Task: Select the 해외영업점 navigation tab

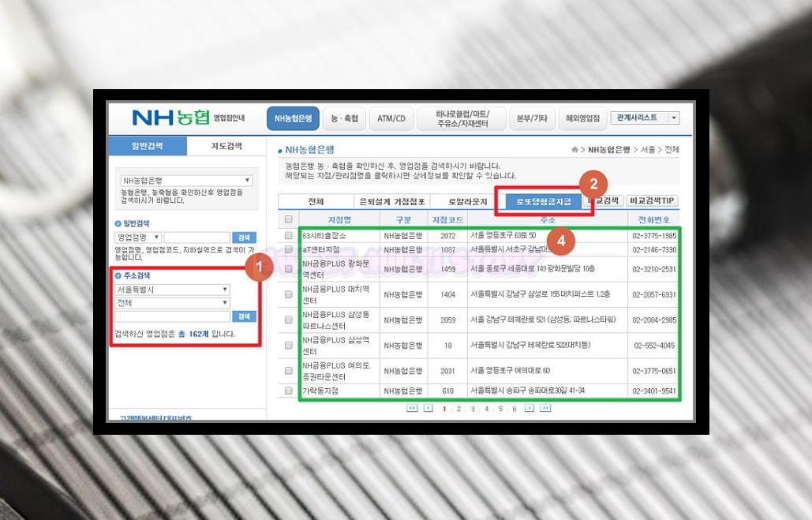Action: click(582, 118)
